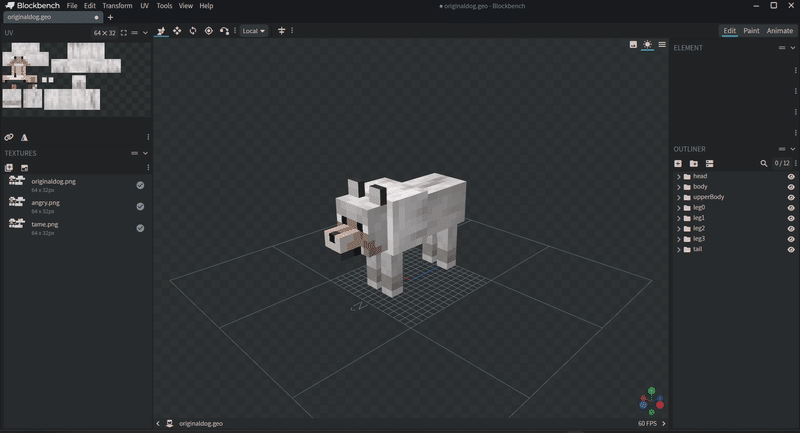The image size is (800, 433).
Task: Open the Local transform space dropdown
Action: pyautogui.click(x=254, y=31)
